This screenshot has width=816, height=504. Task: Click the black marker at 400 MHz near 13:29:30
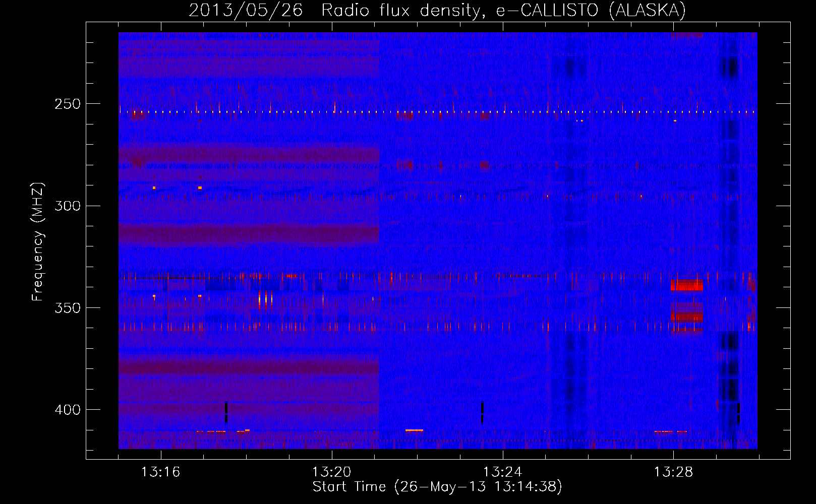click(738, 413)
